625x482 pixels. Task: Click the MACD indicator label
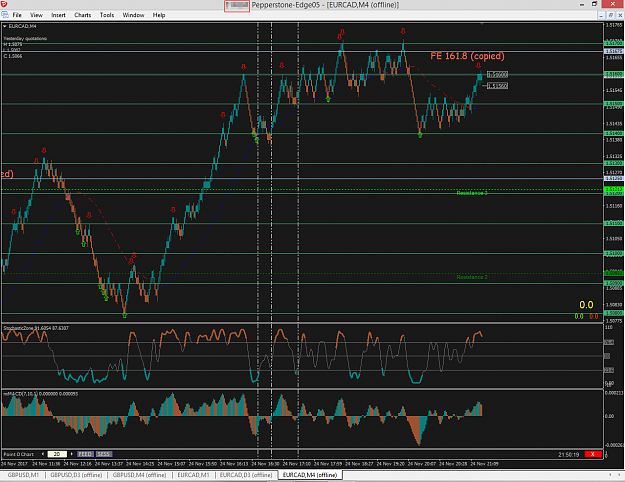[x=40, y=394]
